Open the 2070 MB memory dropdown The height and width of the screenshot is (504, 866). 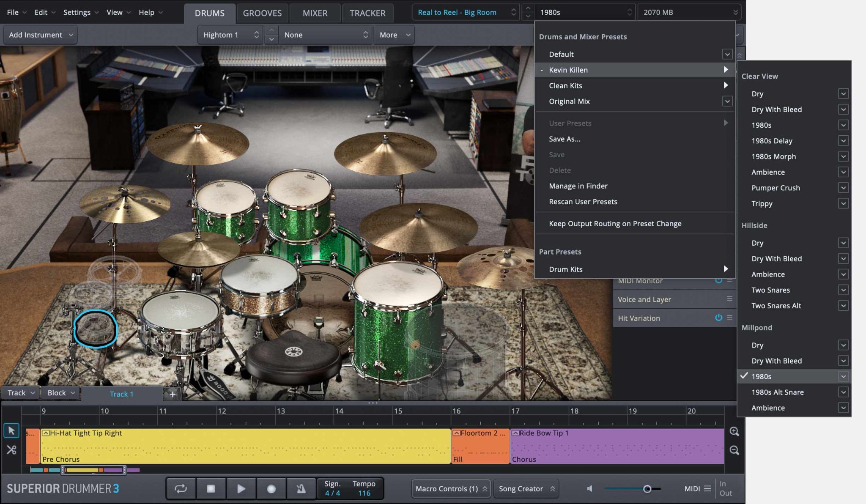[x=689, y=12]
